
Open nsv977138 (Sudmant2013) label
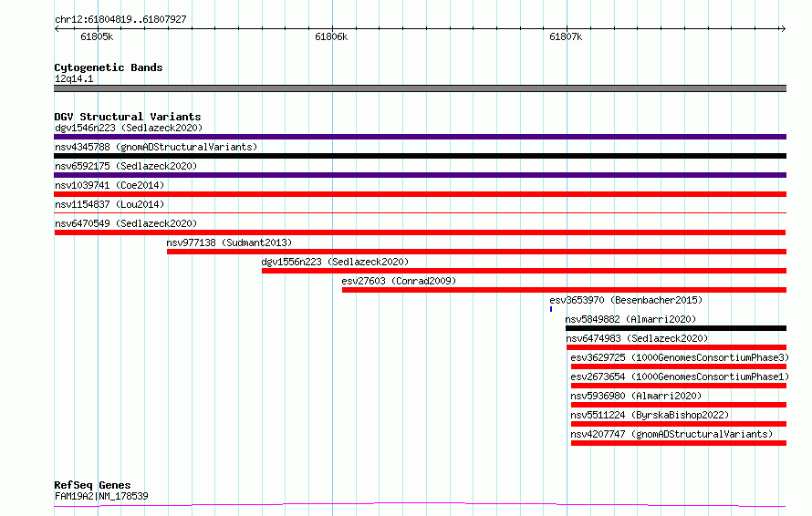229,243
